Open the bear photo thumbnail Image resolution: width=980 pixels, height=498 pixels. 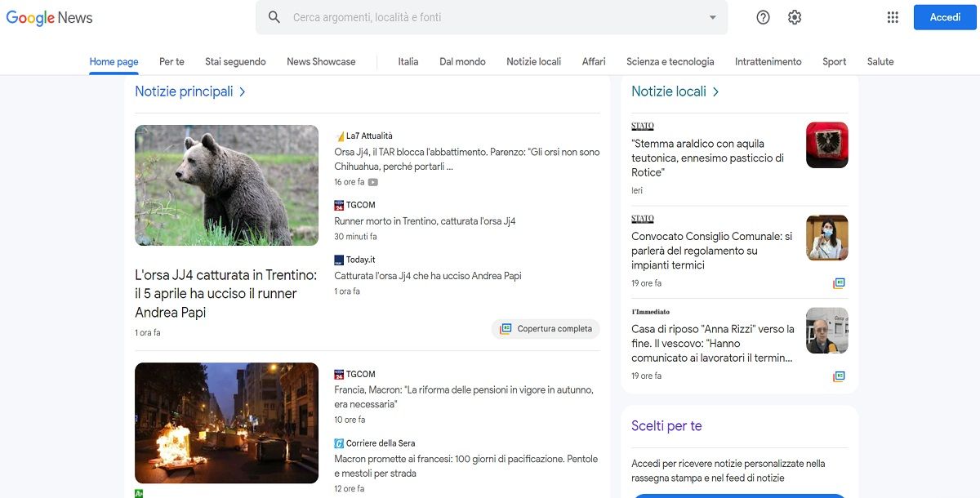pyautogui.click(x=226, y=185)
